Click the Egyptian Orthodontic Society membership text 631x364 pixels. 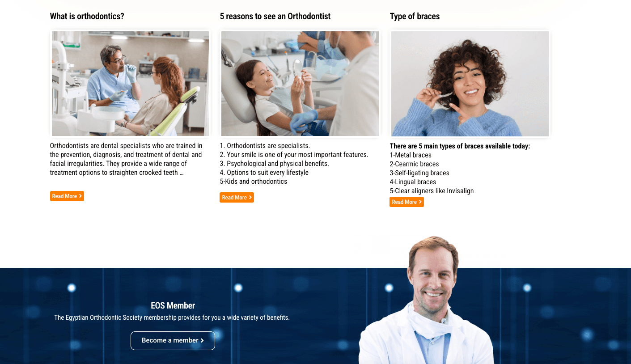[172, 318]
